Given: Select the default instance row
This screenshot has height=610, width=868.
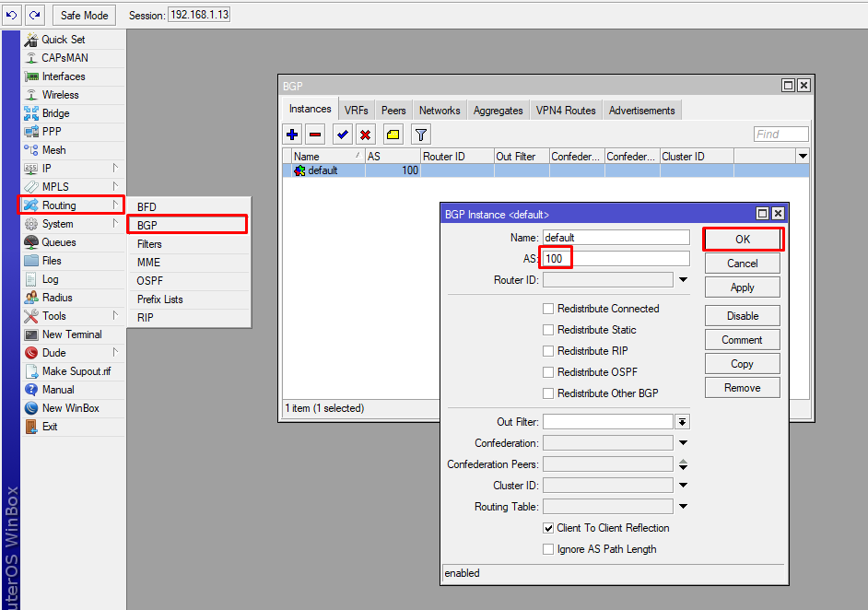Looking at the screenshot, I should (x=545, y=170).
